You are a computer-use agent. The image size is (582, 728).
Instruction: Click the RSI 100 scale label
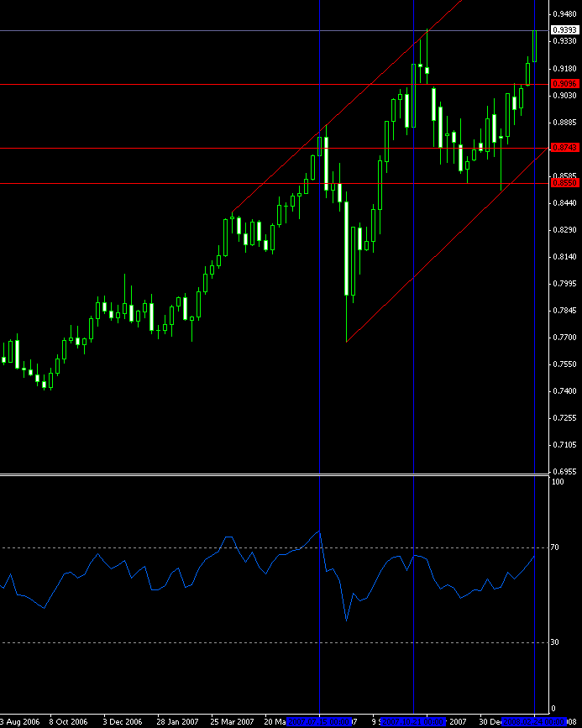pos(557,482)
